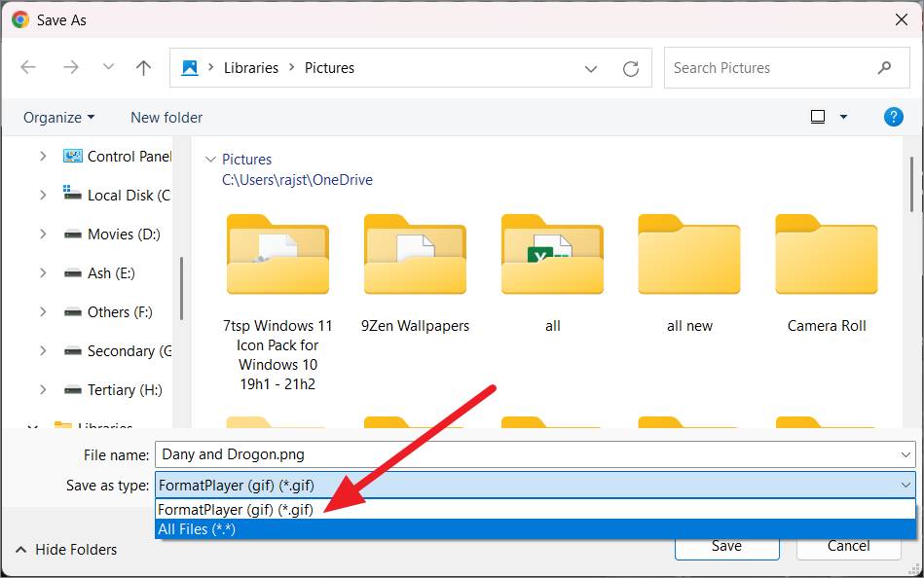Screen dimensions: 924x578
Task: Open the File name history dropdown arrow
Action: tap(906, 454)
